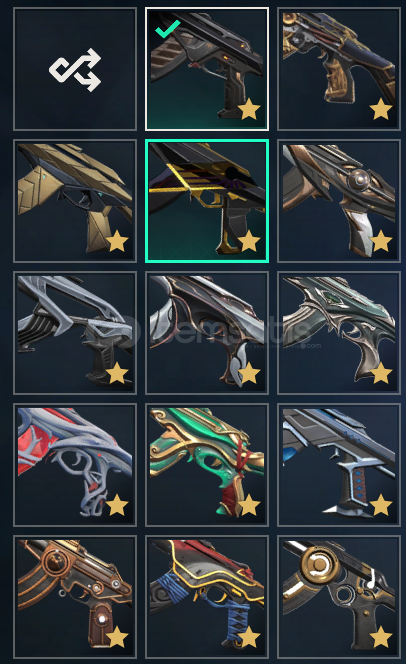
Task: Pick the tan geometric plated skin
Action: click(x=75, y=201)
